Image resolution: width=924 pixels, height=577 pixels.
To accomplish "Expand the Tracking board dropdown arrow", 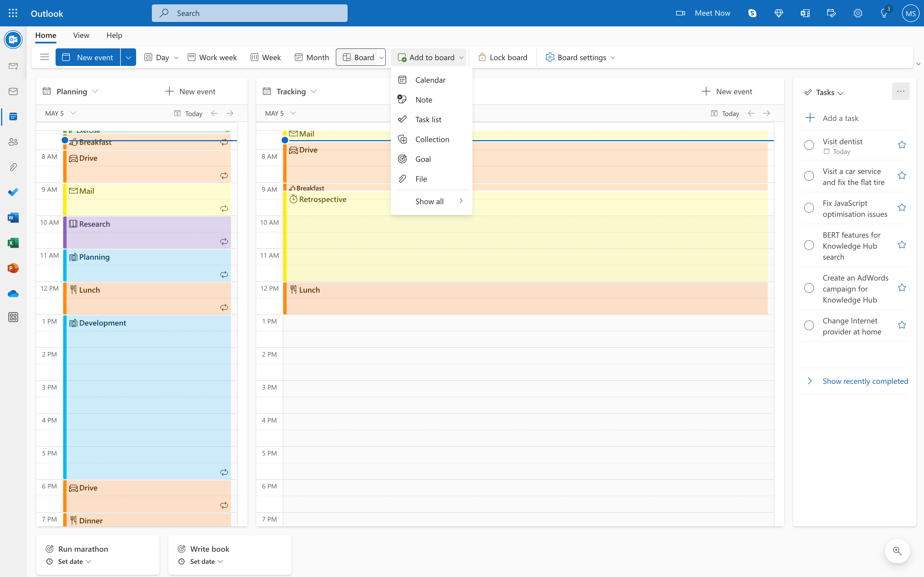I will pyautogui.click(x=313, y=91).
